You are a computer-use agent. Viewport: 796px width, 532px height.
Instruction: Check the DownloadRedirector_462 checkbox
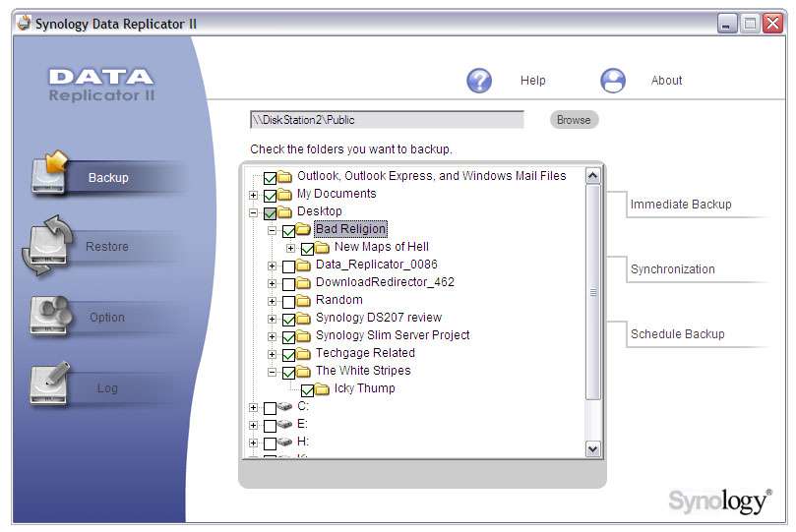coord(288,284)
